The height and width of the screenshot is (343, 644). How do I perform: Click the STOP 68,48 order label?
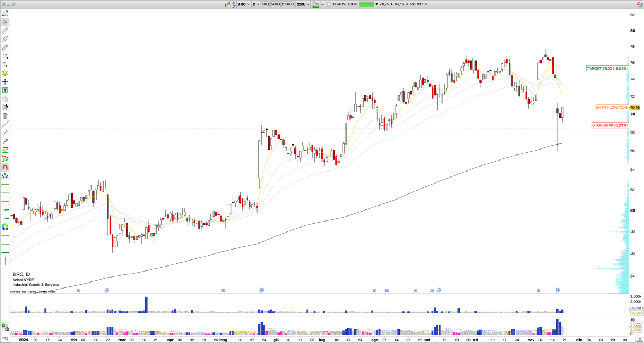pos(610,125)
